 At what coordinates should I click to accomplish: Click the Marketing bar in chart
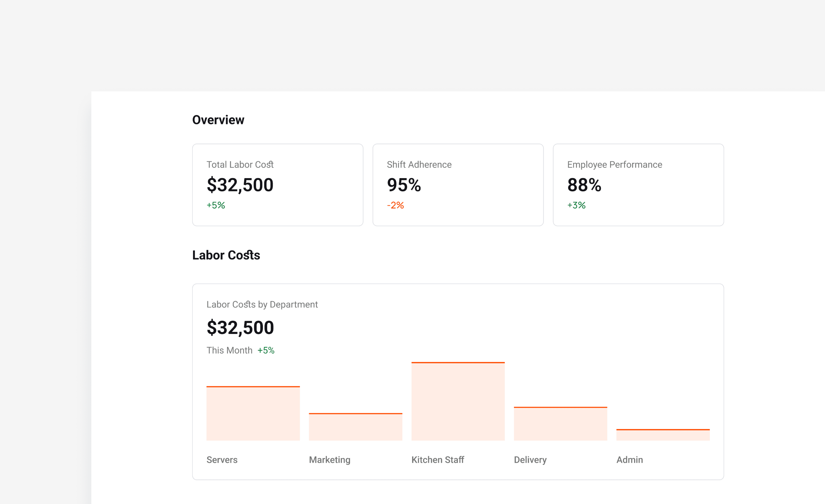click(355, 427)
